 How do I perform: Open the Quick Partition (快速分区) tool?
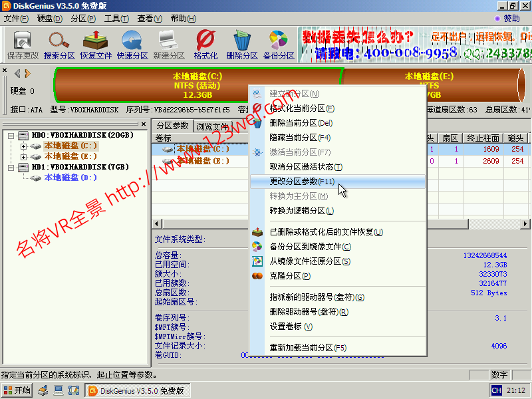point(132,44)
